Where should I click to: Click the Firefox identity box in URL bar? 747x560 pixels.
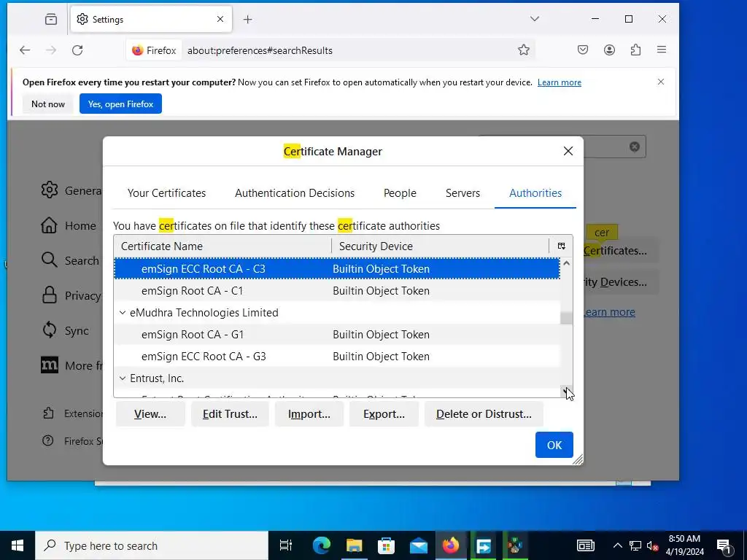click(x=154, y=50)
